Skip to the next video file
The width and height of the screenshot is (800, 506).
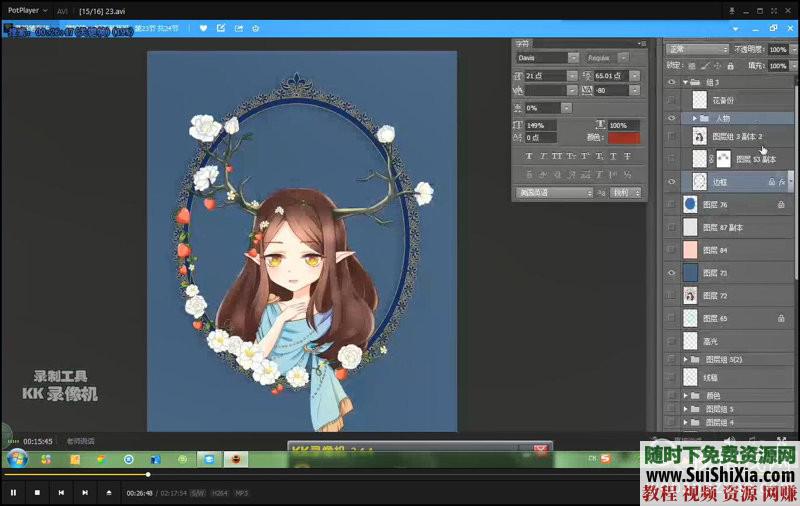(x=85, y=493)
